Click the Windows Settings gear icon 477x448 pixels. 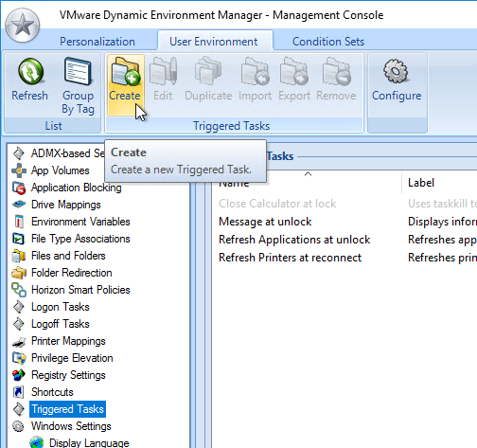coord(18,426)
